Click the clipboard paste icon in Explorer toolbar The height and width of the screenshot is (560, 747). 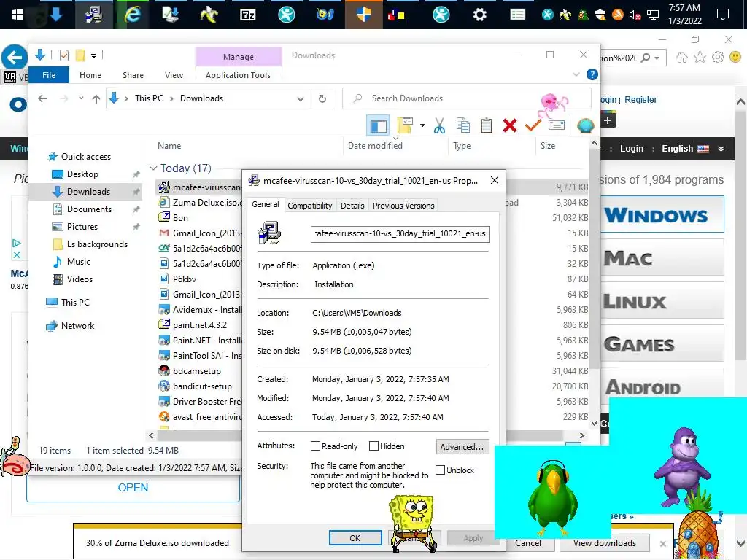point(486,125)
